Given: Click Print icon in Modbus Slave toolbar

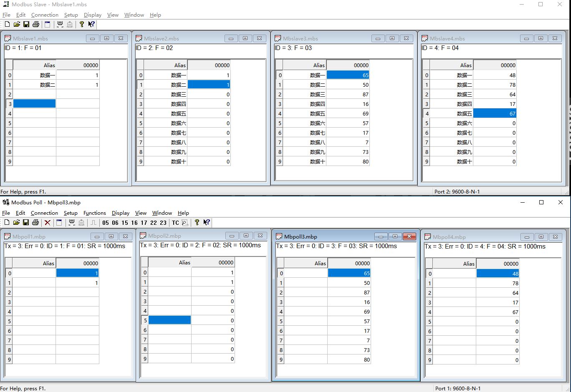Looking at the screenshot, I should (35, 25).
